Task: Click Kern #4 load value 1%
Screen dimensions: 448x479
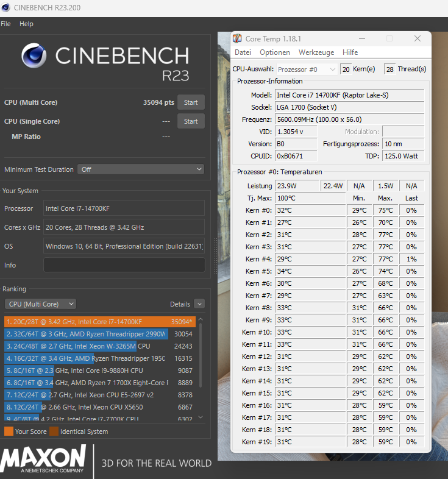Action: [x=411, y=259]
